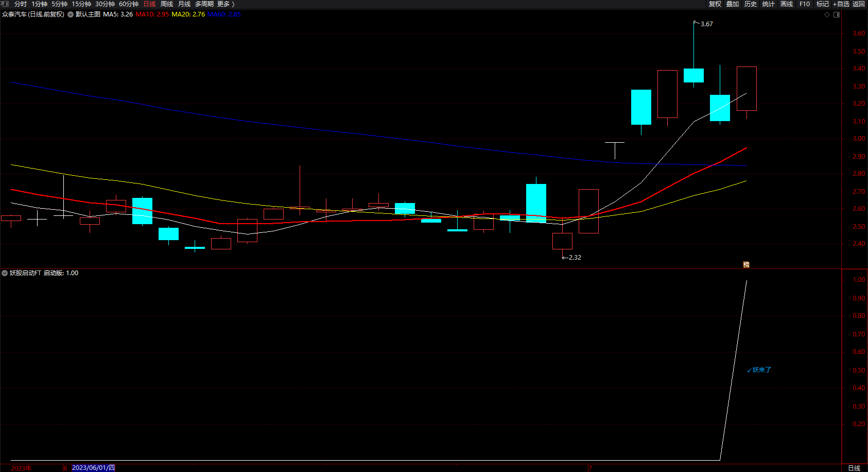This screenshot has width=868, height=472.
Task: Click the 标记 mark button
Action: [823, 4]
